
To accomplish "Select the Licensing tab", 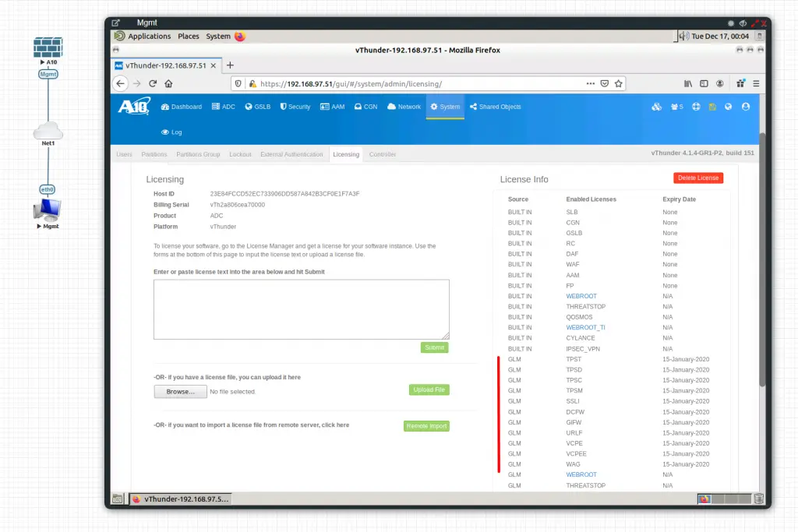I will click(x=346, y=154).
